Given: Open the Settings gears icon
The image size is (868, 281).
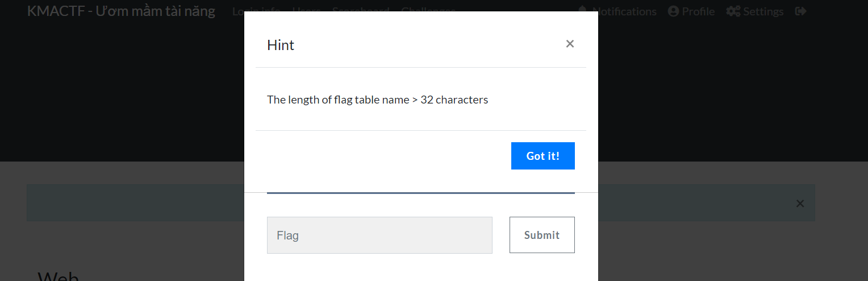Looking at the screenshot, I should 733,11.
